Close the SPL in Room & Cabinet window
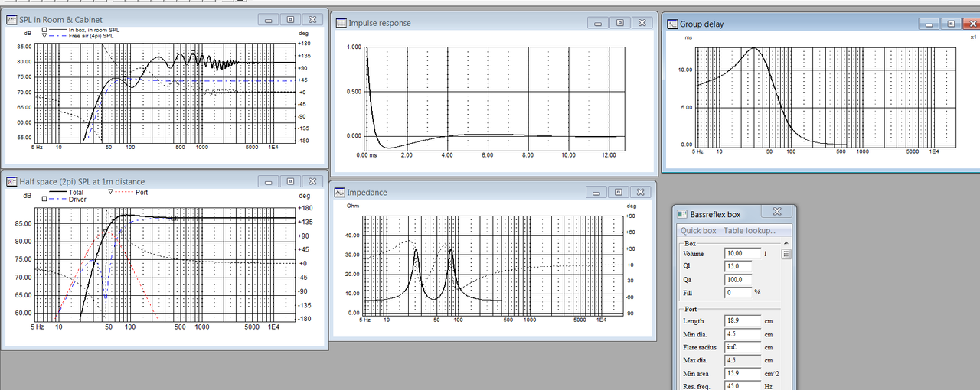Image resolution: width=980 pixels, height=390 pixels. pyautogui.click(x=312, y=19)
